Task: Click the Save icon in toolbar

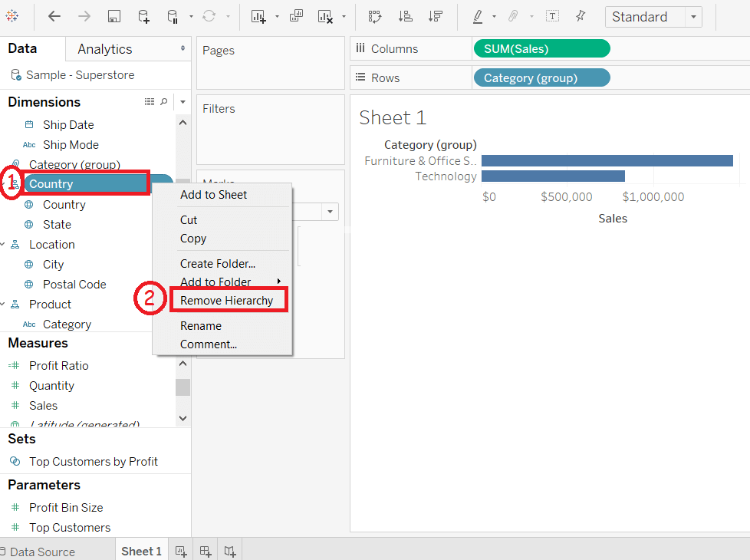Action: click(113, 17)
